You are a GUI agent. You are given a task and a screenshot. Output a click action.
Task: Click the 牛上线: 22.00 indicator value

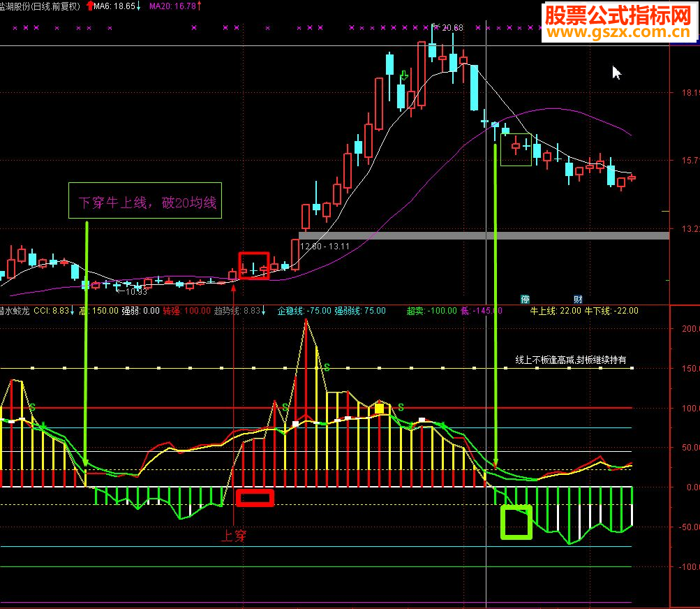[556, 311]
